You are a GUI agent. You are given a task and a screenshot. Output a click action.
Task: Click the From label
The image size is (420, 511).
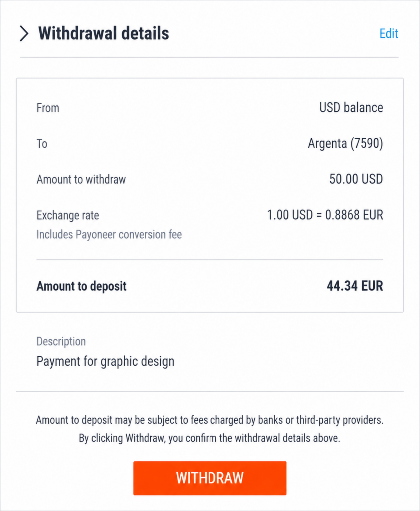pos(48,108)
